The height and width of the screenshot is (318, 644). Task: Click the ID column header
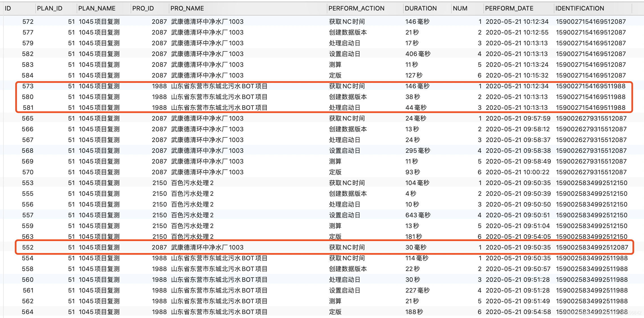click(8, 8)
